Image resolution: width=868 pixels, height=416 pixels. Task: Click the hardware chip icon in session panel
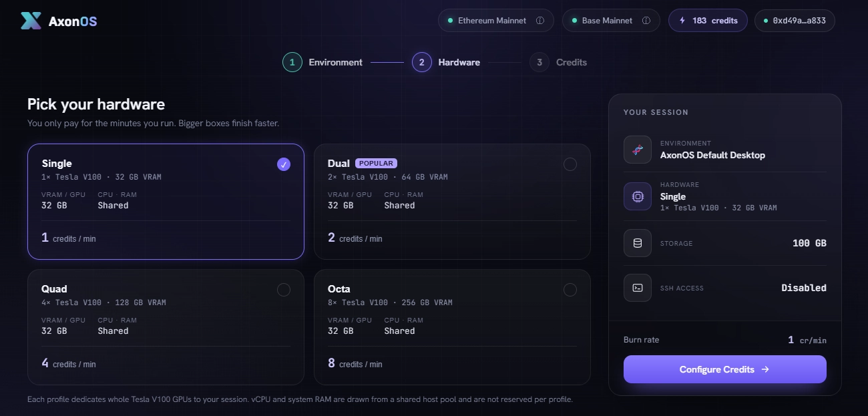pos(638,196)
